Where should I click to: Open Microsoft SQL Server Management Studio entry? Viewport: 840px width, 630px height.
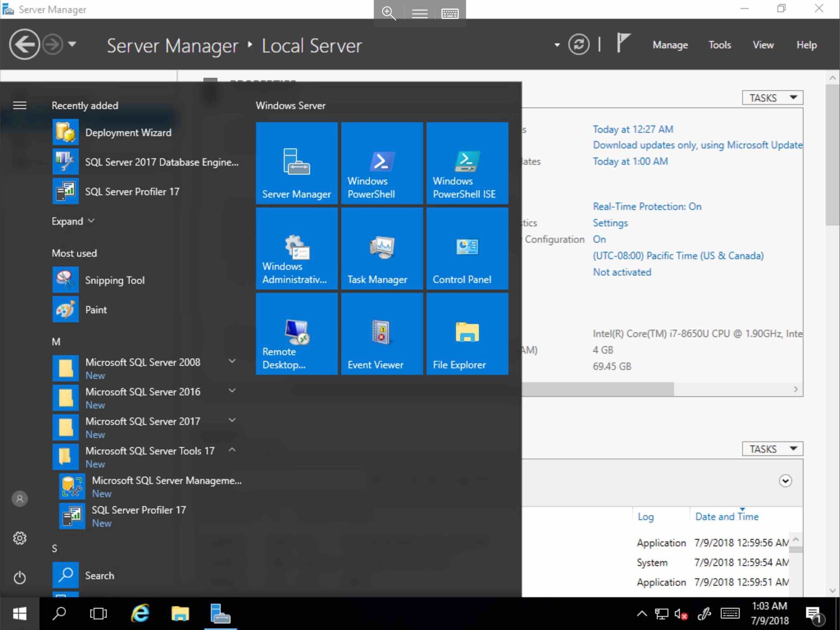coord(150,486)
